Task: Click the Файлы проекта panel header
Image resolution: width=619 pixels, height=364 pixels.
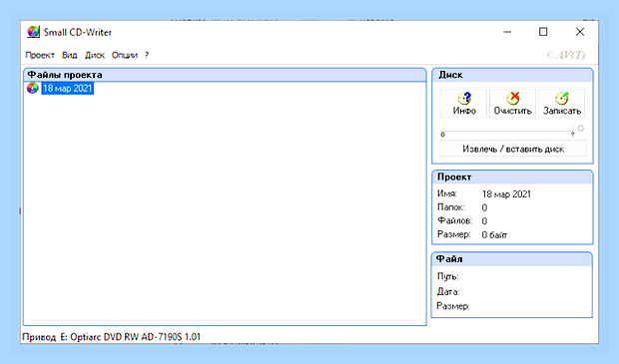Action: 225,75
